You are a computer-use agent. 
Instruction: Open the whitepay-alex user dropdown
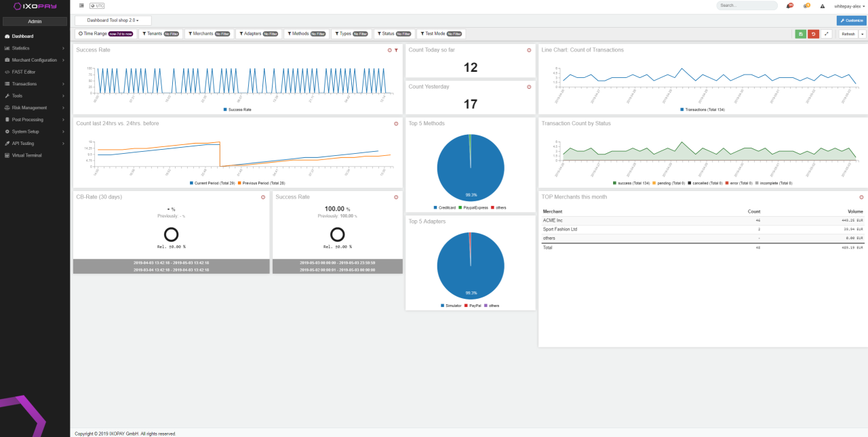(849, 6)
